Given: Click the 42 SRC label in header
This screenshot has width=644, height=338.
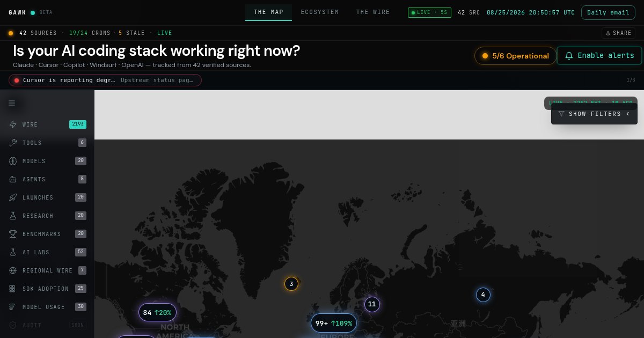Looking at the screenshot, I should 469,12.
